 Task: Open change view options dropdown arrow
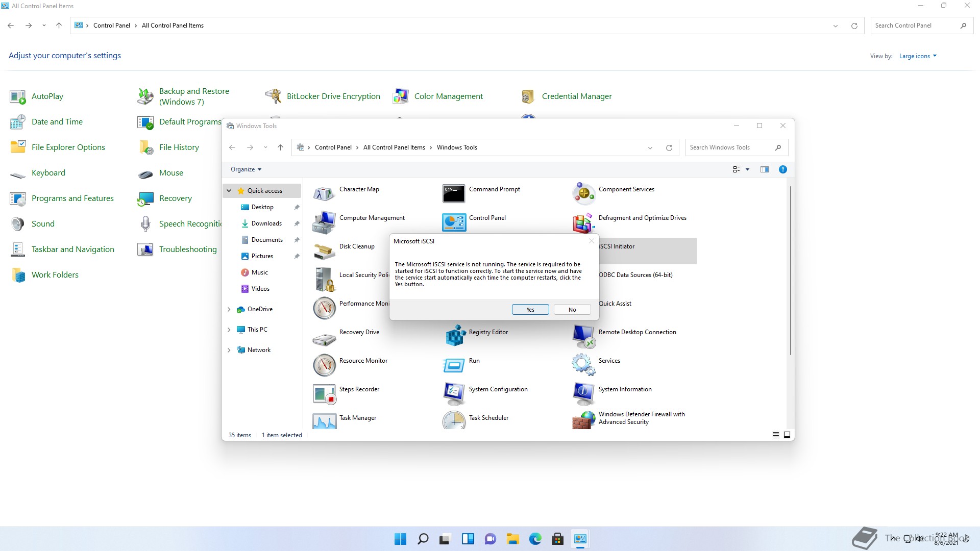tap(748, 169)
